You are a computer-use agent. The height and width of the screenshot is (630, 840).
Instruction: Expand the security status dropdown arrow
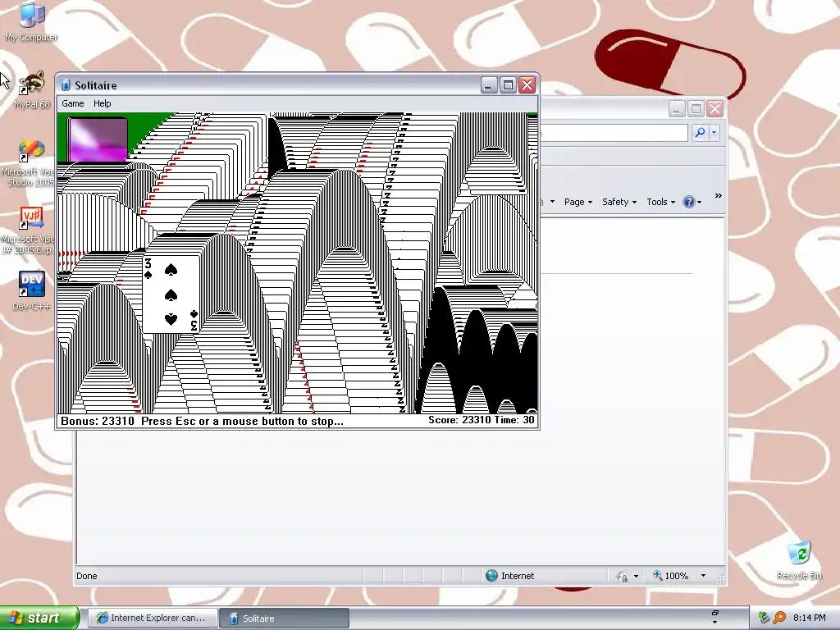tap(636, 577)
